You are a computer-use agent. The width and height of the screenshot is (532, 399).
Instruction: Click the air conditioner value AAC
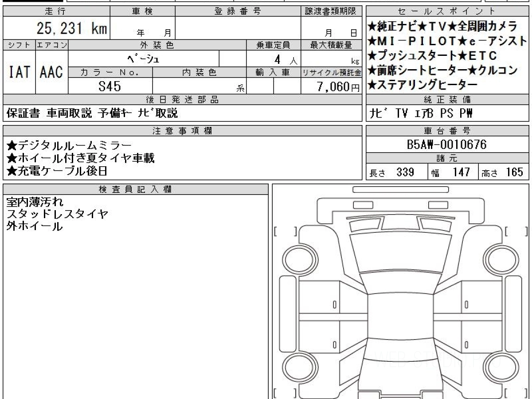[51, 72]
